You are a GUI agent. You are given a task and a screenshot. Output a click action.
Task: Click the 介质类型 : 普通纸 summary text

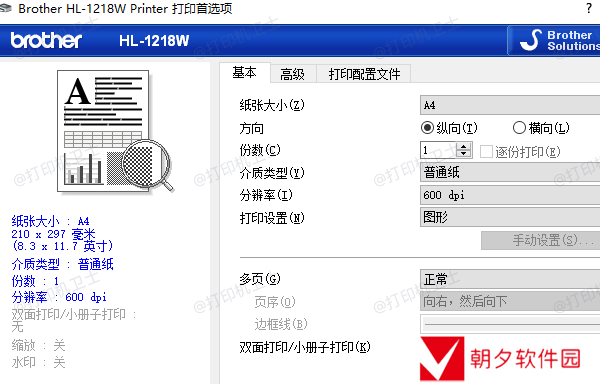[62, 264]
